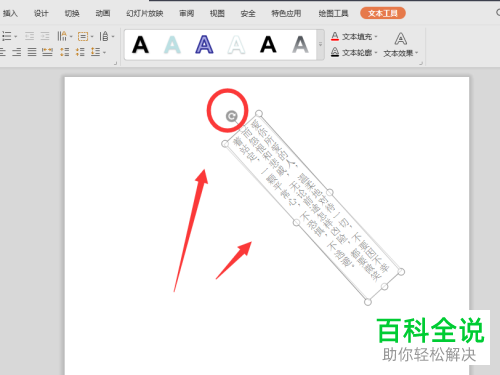This screenshot has height=375, width=500.
Task: Open the 幻灯片放映 tab
Action: point(145,13)
